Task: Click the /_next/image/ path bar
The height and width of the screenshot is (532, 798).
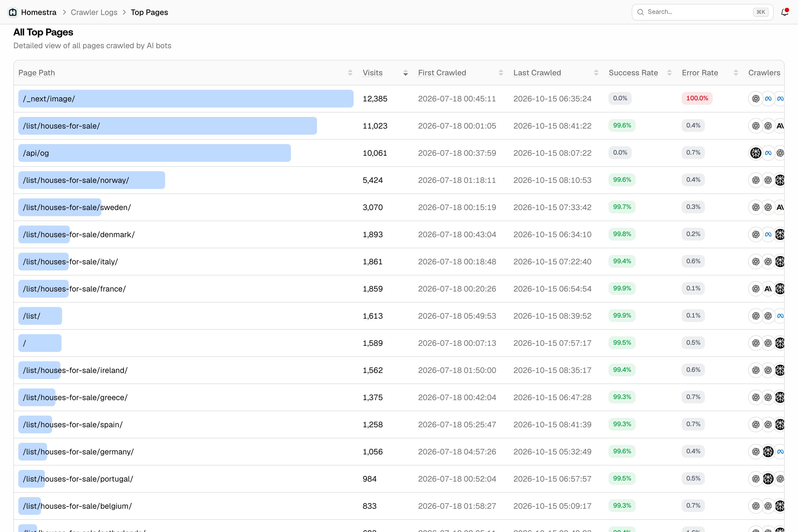Action: [x=186, y=99]
